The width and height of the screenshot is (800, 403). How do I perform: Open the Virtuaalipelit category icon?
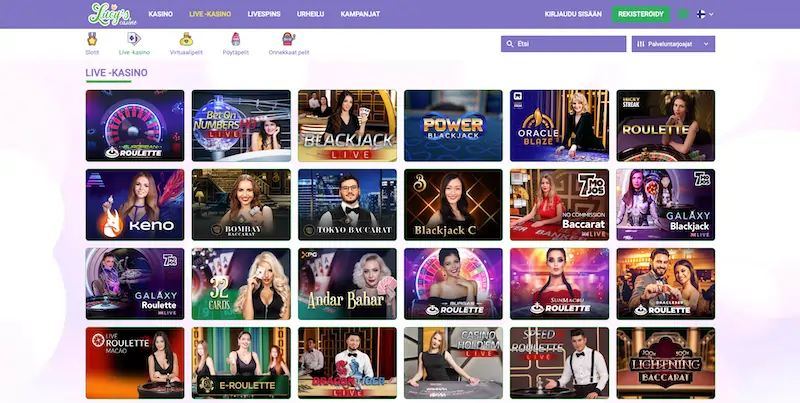tap(186, 39)
